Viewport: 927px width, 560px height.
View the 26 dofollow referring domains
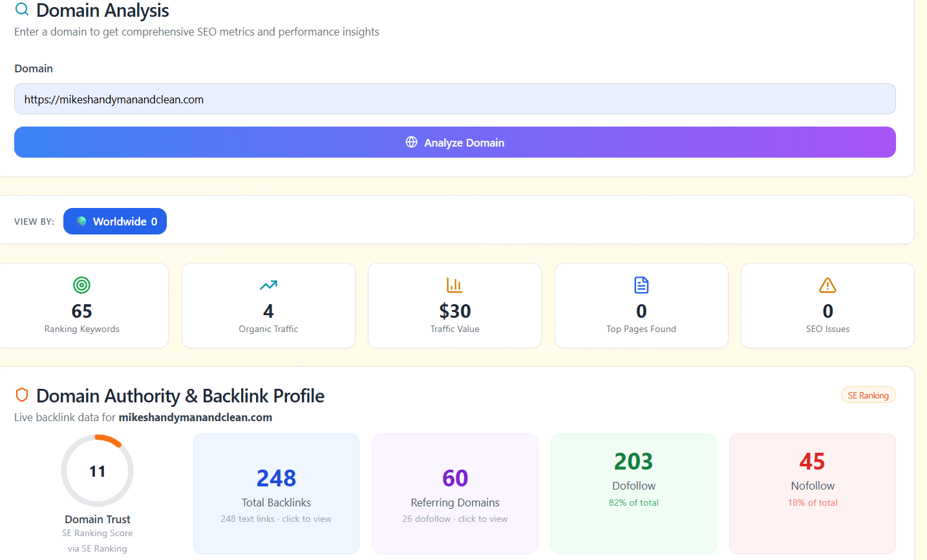[x=454, y=519]
